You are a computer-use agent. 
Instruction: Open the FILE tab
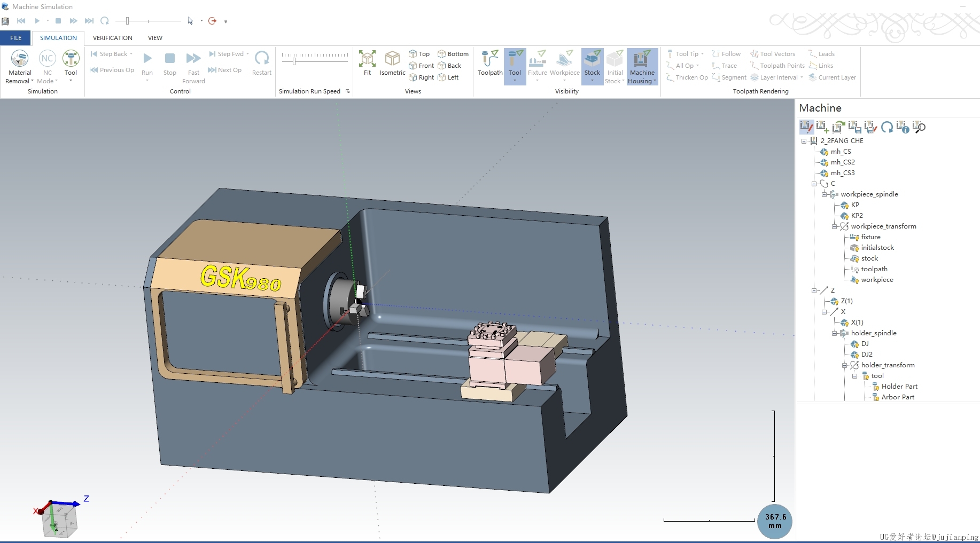point(16,38)
